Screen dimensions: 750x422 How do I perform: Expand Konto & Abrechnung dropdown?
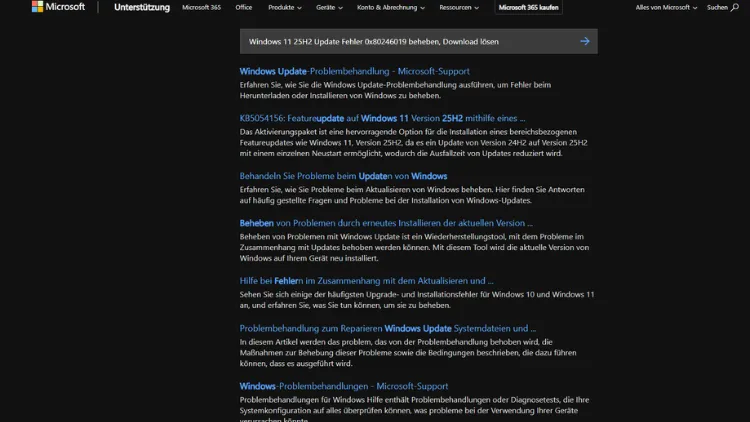point(390,7)
